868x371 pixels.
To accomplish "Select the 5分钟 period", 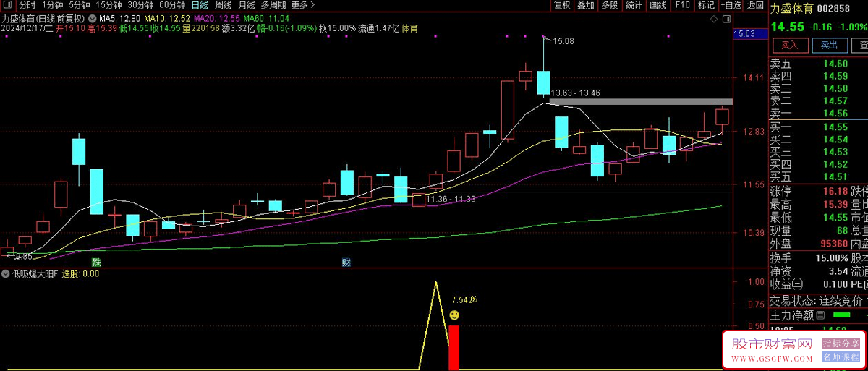I will pyautogui.click(x=80, y=4).
